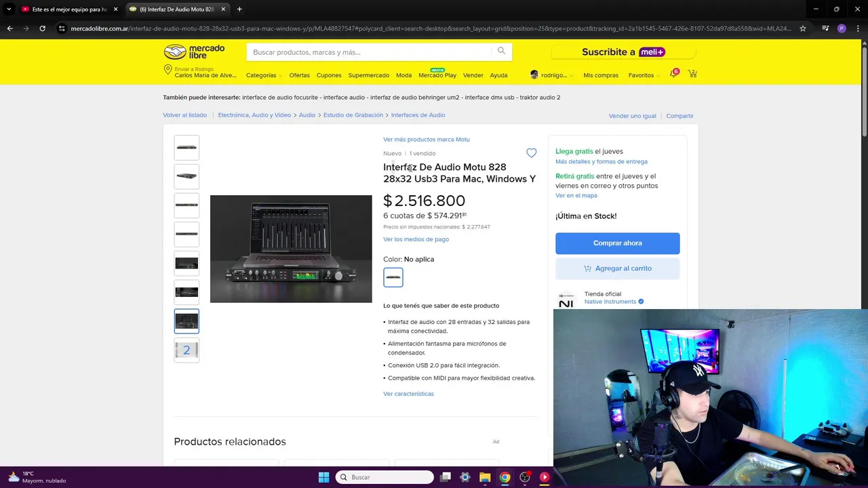Open the Ofertas menu item

pos(299,75)
